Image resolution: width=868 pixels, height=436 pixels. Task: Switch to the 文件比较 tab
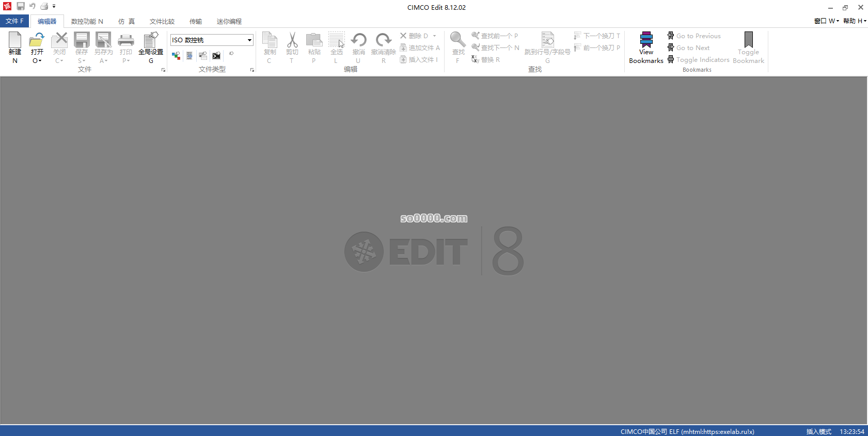pyautogui.click(x=162, y=21)
